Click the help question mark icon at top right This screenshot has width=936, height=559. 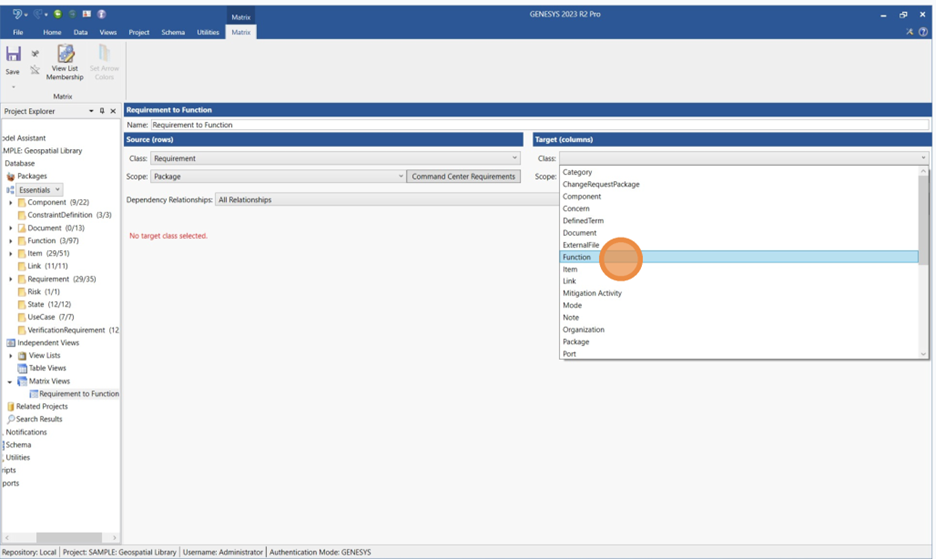tap(923, 32)
